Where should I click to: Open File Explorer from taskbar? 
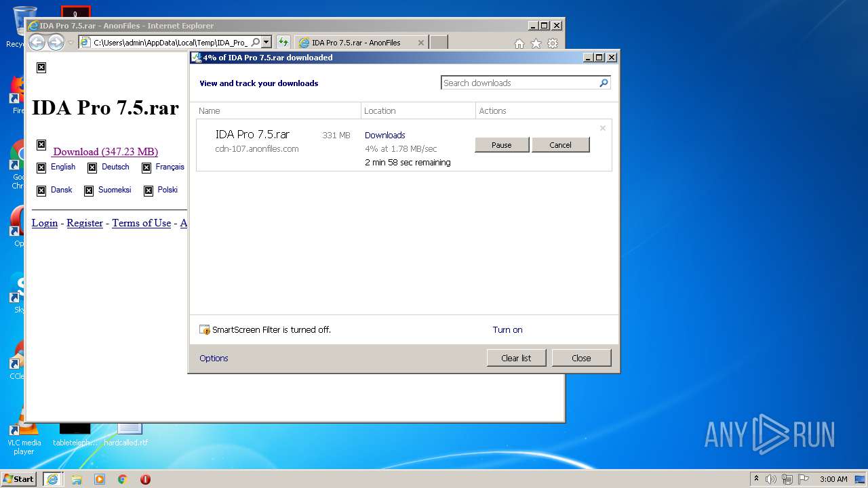77,479
